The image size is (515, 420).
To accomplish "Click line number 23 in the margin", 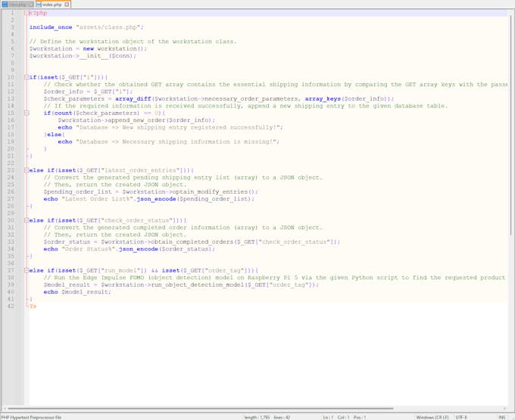I will 11,170.
